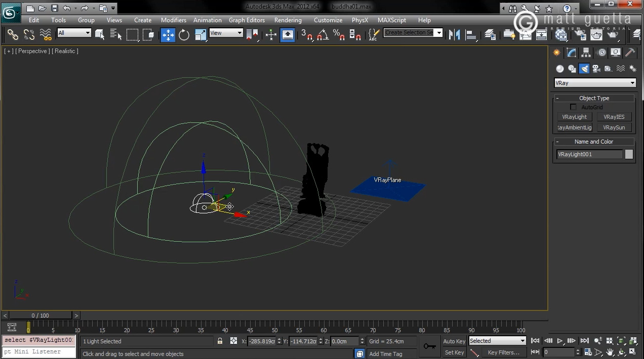This screenshot has height=359, width=644.
Task: Click the Align tool
Action: pos(471,34)
